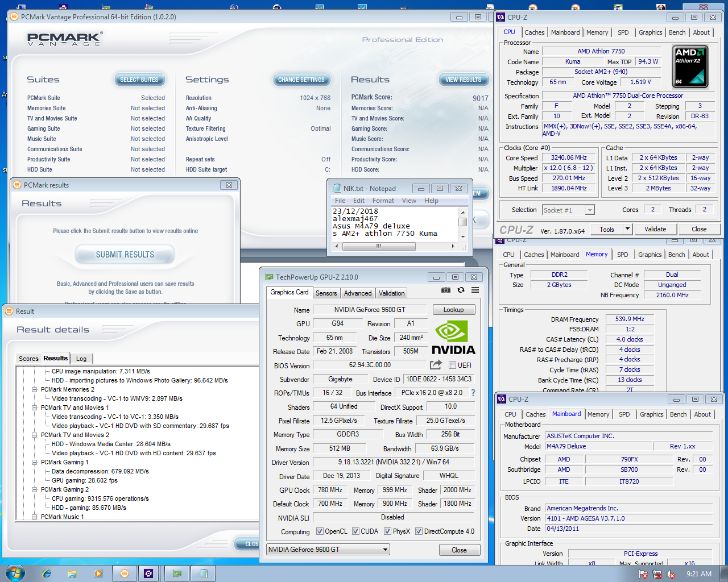Collapse the PCMark Gaming 2 tree node
Image resolution: width=728 pixels, height=582 pixels.
point(35,489)
